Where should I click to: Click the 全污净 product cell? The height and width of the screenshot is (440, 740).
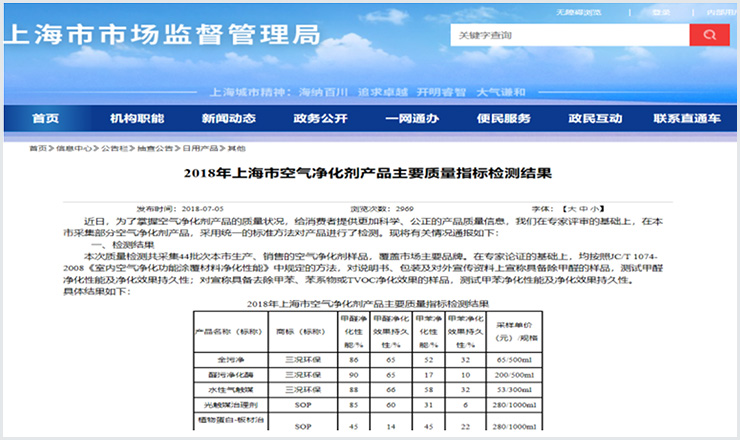click(x=231, y=360)
